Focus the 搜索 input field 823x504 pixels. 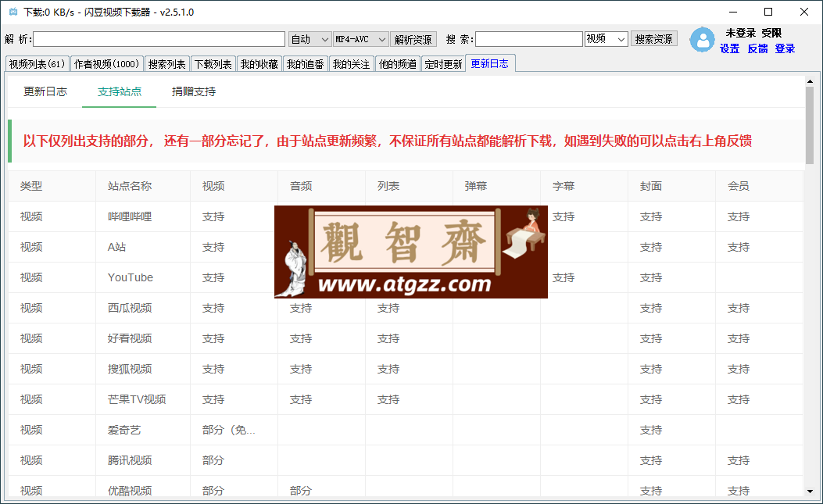click(x=529, y=39)
